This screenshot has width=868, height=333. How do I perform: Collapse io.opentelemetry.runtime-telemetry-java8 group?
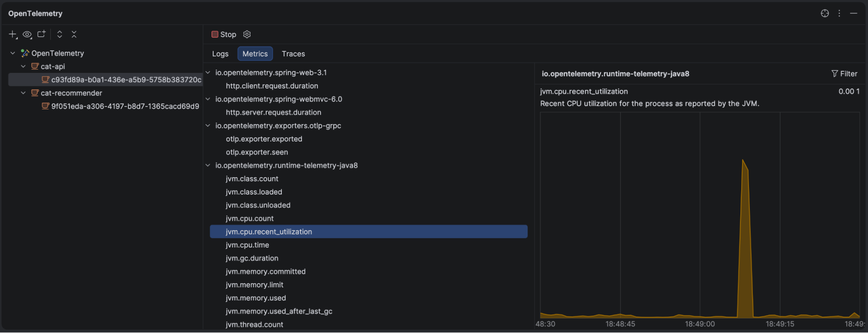point(208,165)
